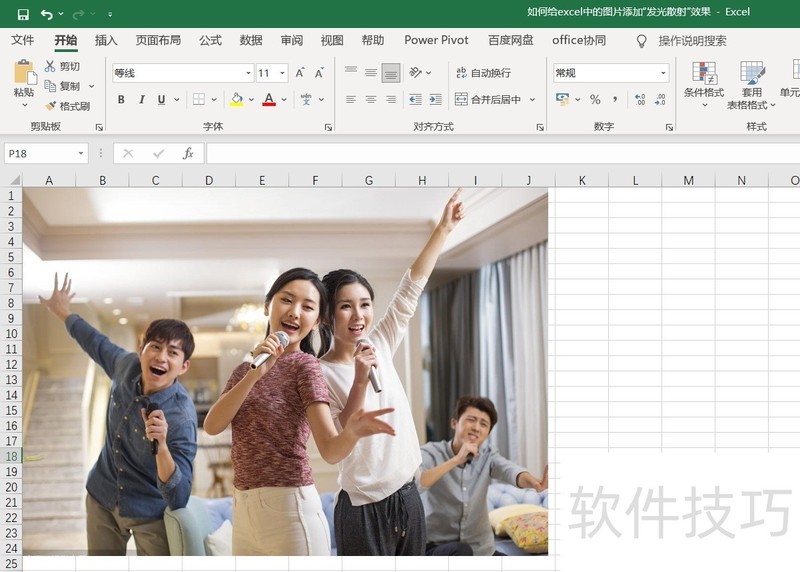
Task: Click the decrease indent icon
Action: [x=415, y=100]
